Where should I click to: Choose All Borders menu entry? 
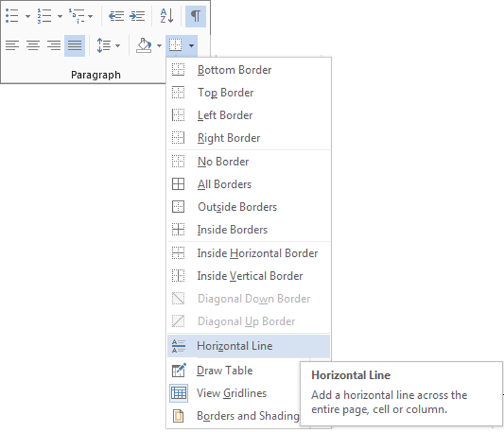(x=224, y=184)
